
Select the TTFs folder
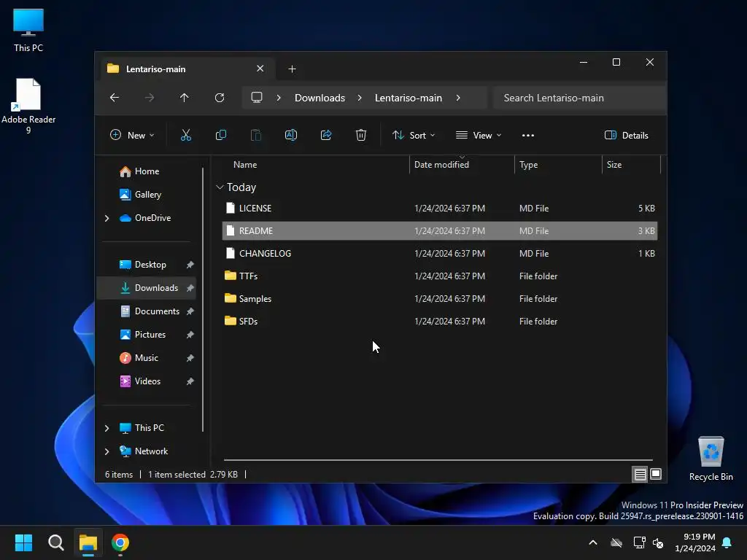[440, 276]
